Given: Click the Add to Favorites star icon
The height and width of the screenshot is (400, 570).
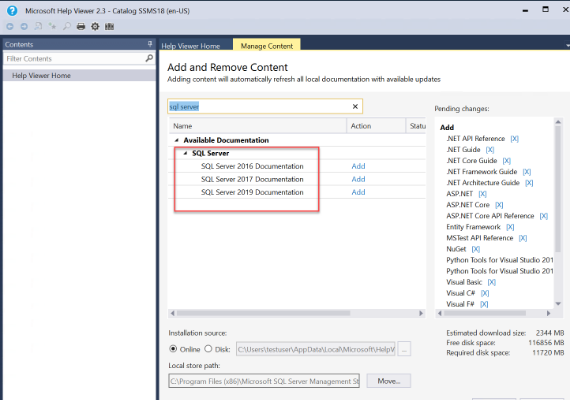Looking at the screenshot, I should tap(52, 26).
